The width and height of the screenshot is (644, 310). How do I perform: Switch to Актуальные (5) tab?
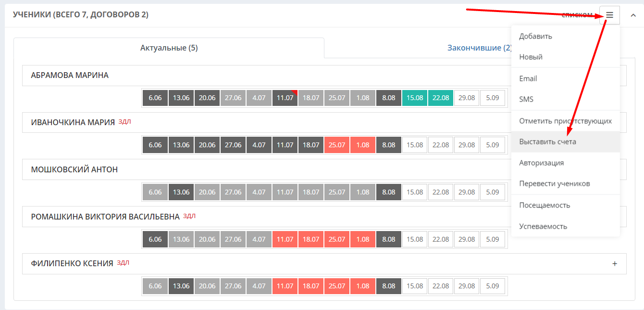coord(169,48)
